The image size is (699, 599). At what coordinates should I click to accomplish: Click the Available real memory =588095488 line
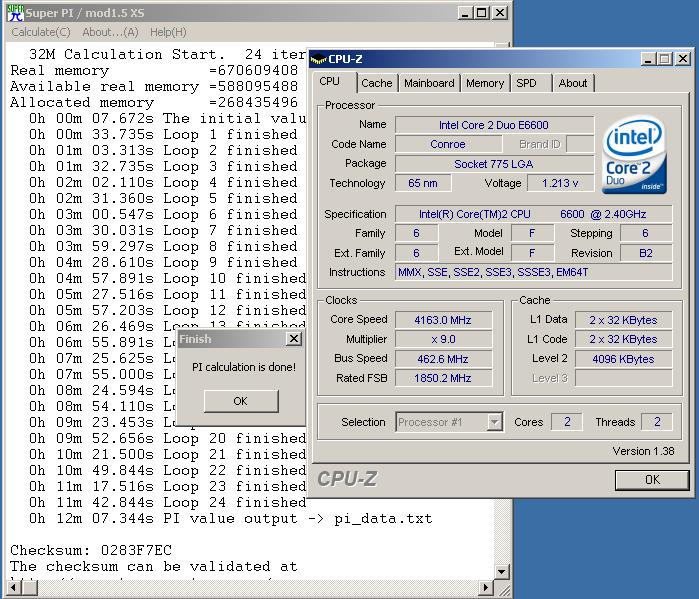[x=154, y=86]
